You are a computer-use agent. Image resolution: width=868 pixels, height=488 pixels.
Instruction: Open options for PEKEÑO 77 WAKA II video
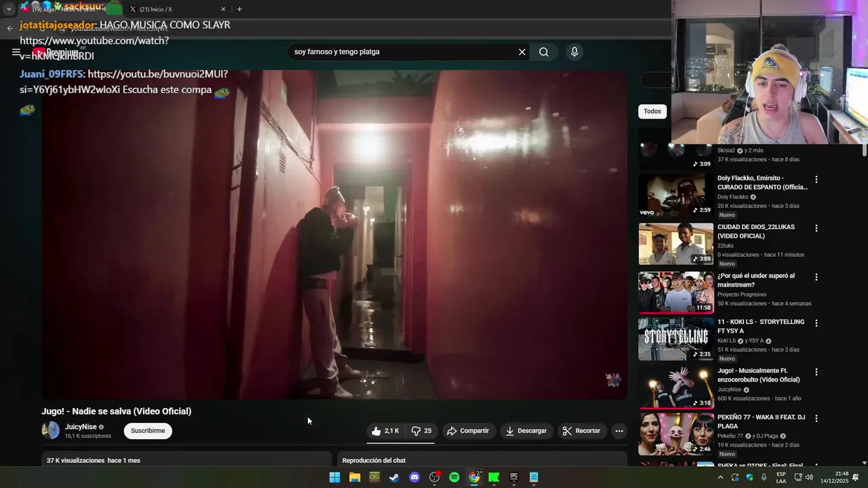pyautogui.click(x=816, y=419)
